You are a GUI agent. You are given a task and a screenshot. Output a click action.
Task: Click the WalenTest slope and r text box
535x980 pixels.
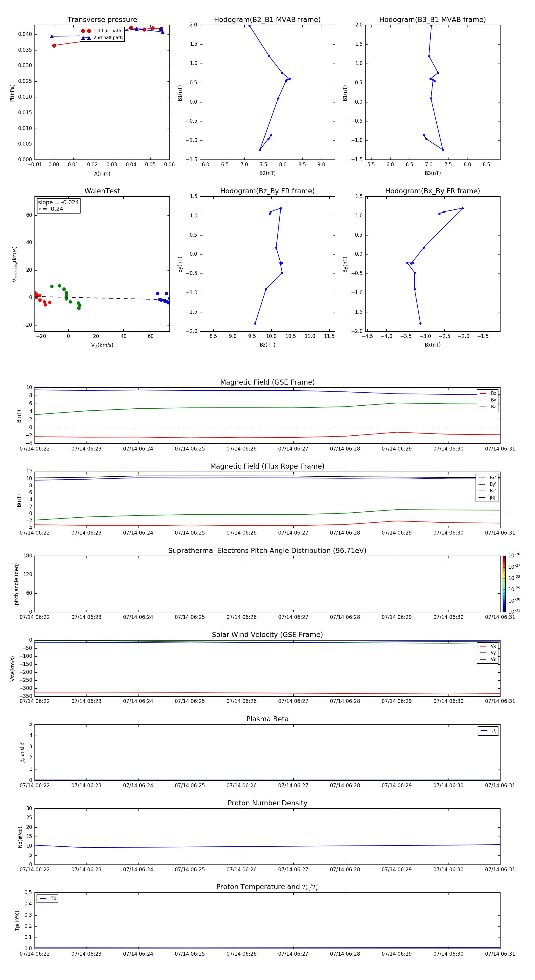point(58,206)
